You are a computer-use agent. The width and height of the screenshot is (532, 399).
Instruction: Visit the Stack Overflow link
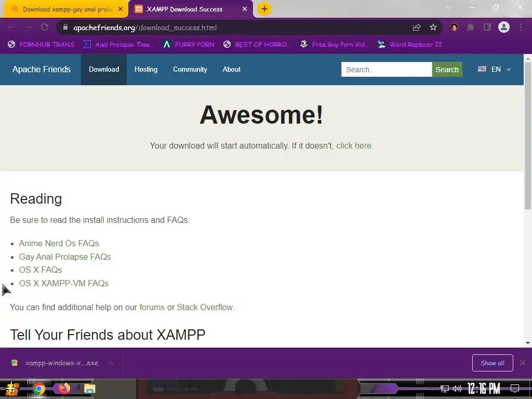click(x=205, y=307)
